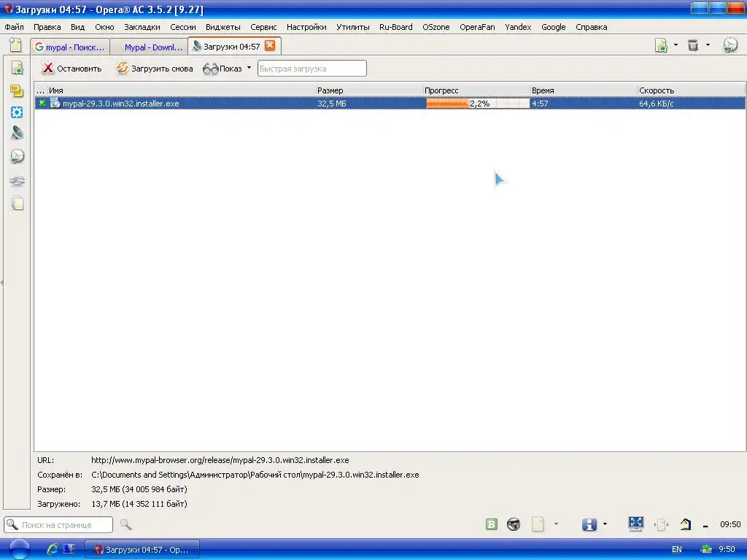Screen dimensions: 747x560
Task: Click the download URL text at the bottom
Action: 220,460
